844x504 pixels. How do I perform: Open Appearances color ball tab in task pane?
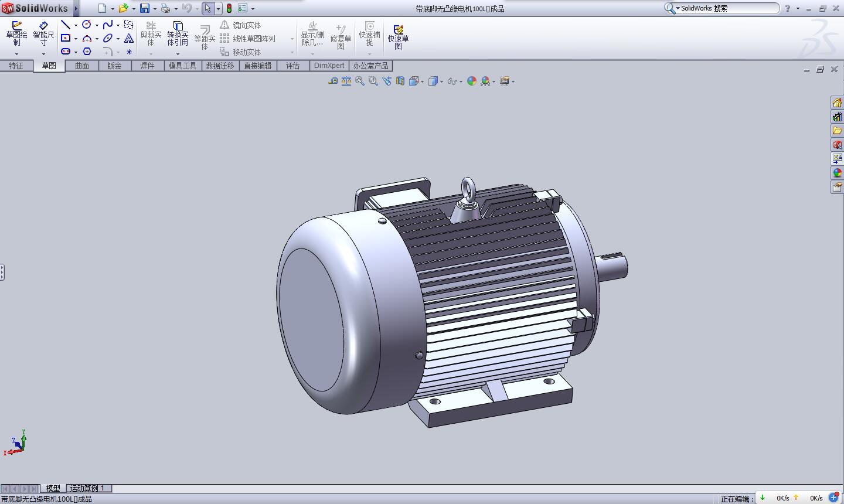tap(837, 173)
